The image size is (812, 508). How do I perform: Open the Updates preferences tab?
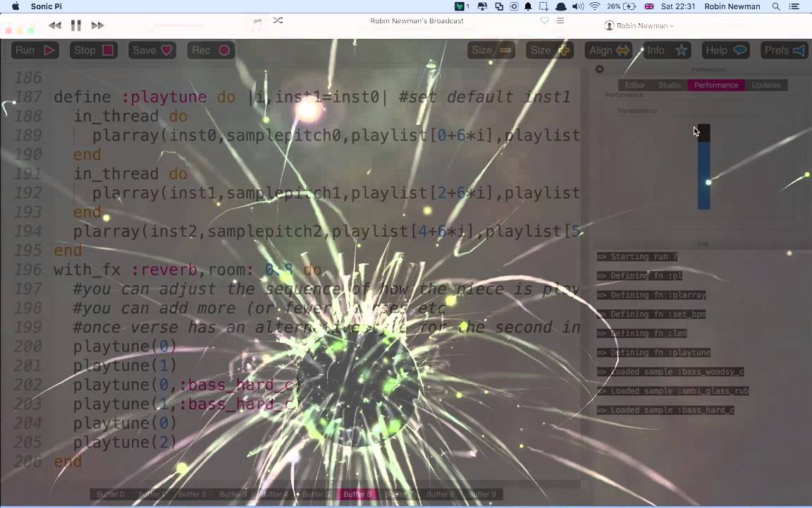(x=766, y=85)
